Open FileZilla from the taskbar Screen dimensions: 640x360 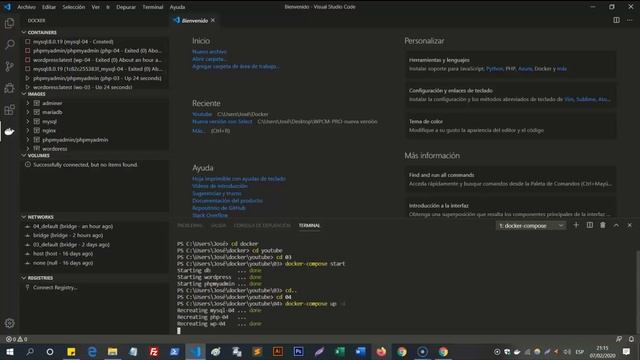(x=154, y=351)
